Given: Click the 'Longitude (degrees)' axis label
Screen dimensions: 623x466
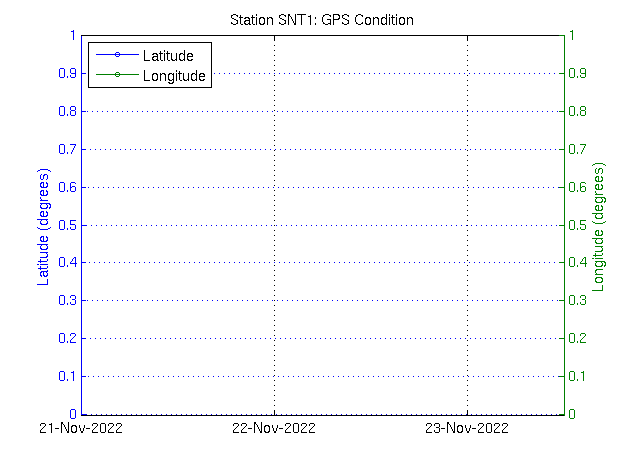Looking at the screenshot, I should coord(598,227).
